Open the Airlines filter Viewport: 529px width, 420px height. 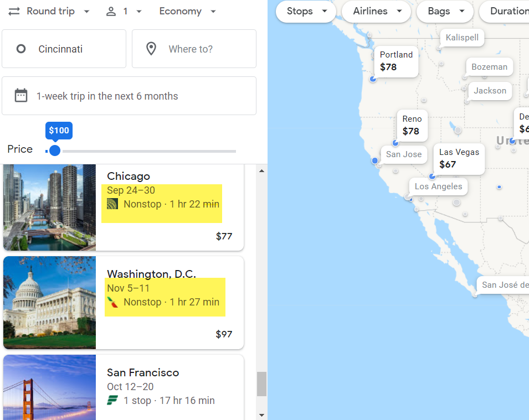click(x=376, y=11)
